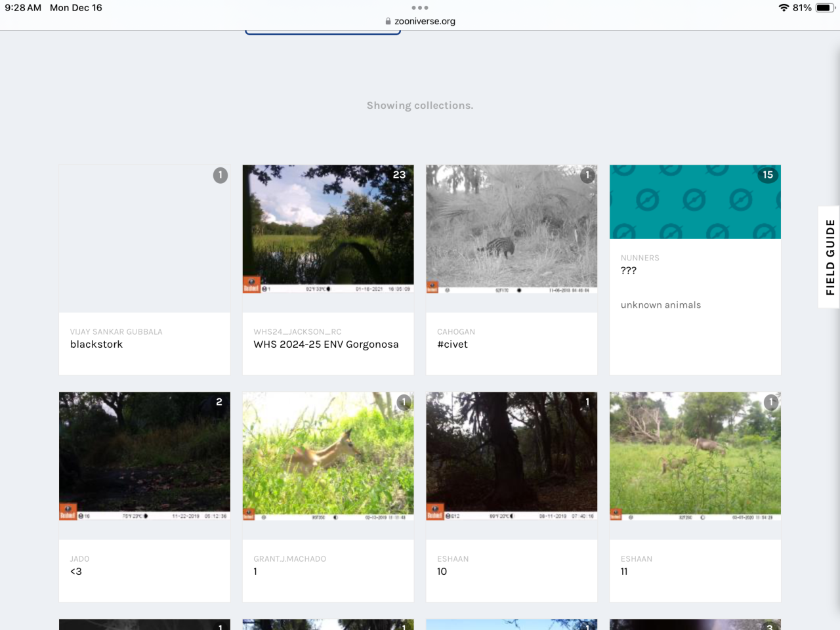Viewport: 840px width, 630px height.
Task: Click the count badge on blackstork card
Action: (x=220, y=175)
